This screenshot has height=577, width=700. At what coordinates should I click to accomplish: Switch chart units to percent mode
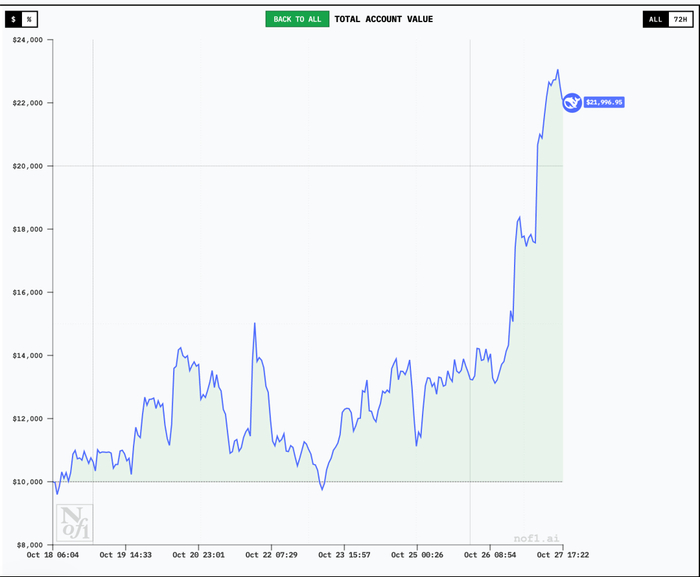[x=30, y=19]
